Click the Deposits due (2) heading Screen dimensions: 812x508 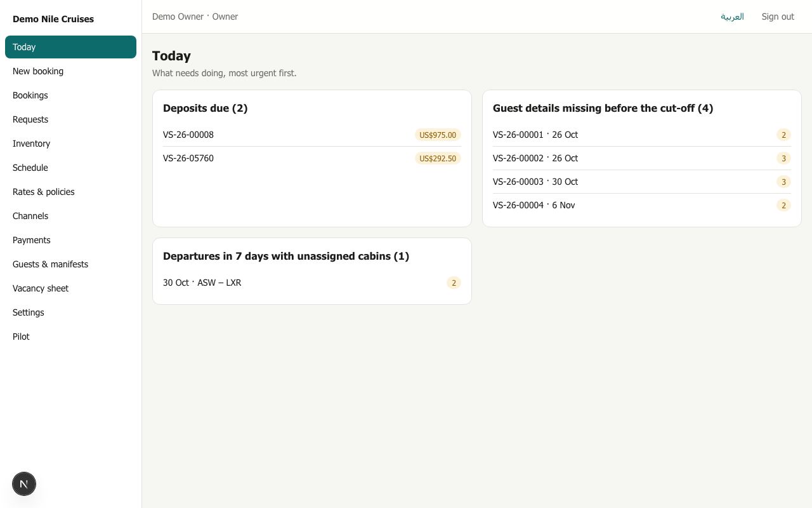(206, 108)
